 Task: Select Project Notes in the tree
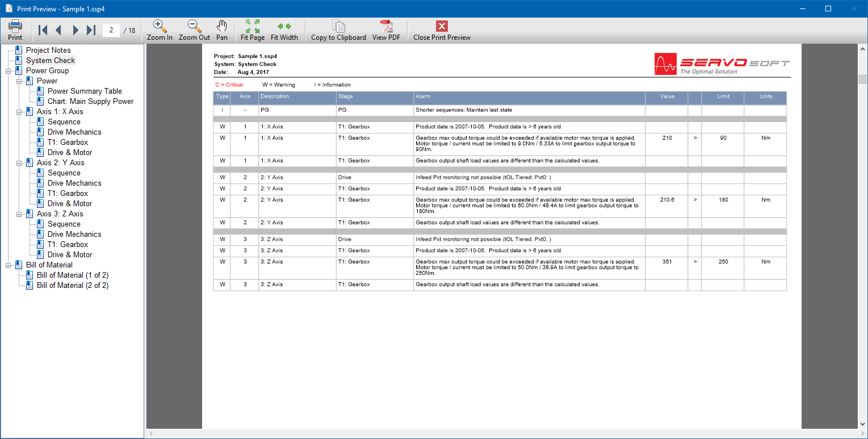48,51
